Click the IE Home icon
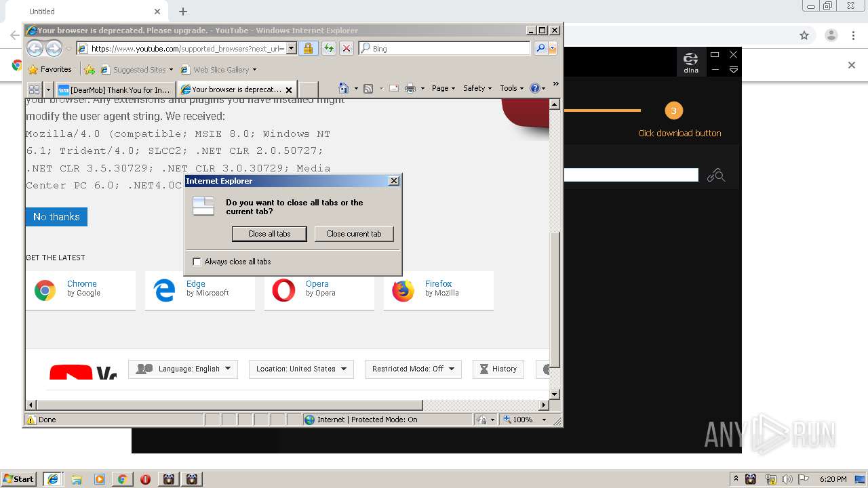 343,88
